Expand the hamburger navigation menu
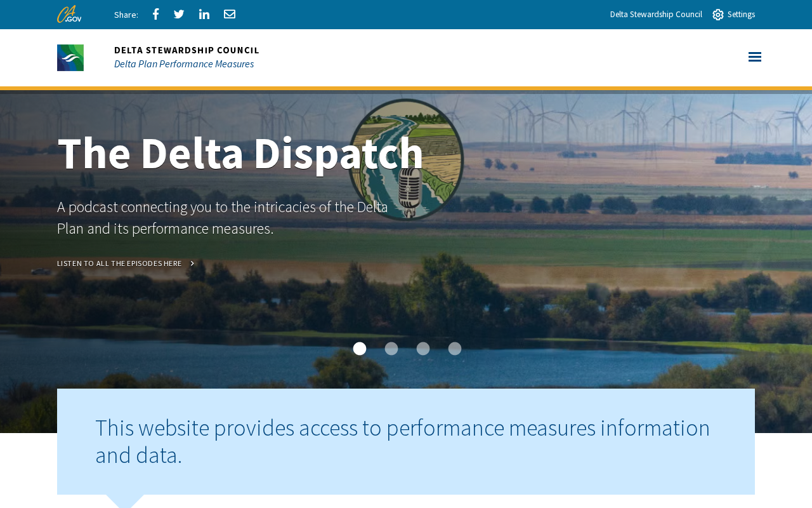 pyautogui.click(x=755, y=57)
